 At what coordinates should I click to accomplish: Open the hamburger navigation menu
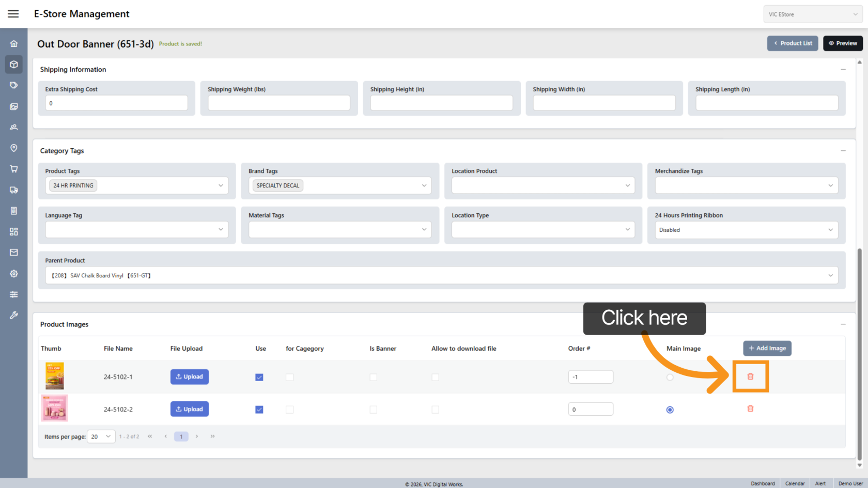pos(13,14)
